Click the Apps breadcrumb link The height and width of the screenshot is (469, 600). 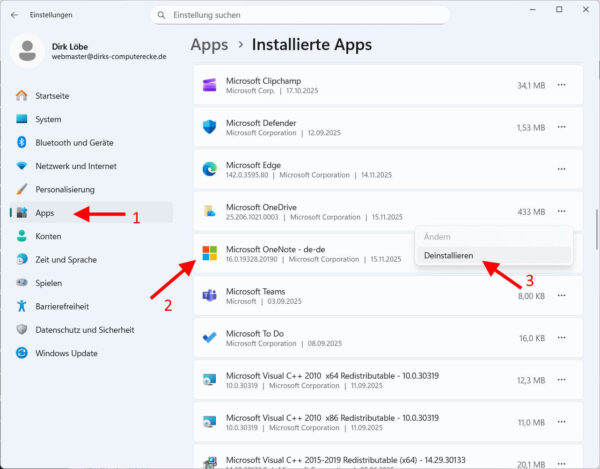coord(209,45)
